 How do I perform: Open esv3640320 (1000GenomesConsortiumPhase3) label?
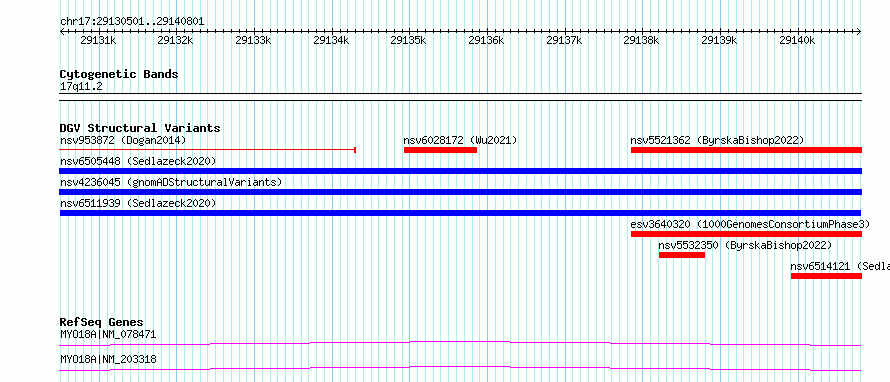pos(750,224)
